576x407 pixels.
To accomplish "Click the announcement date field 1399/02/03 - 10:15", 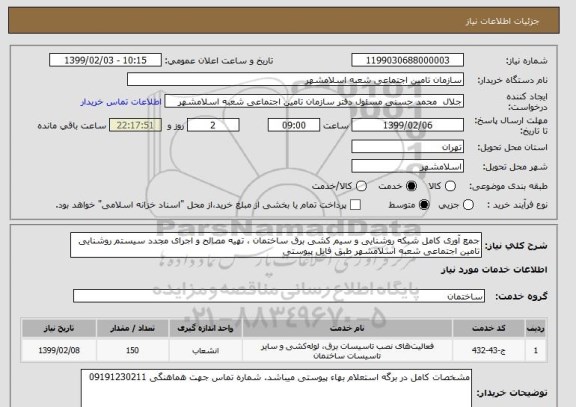I will click(105, 60).
